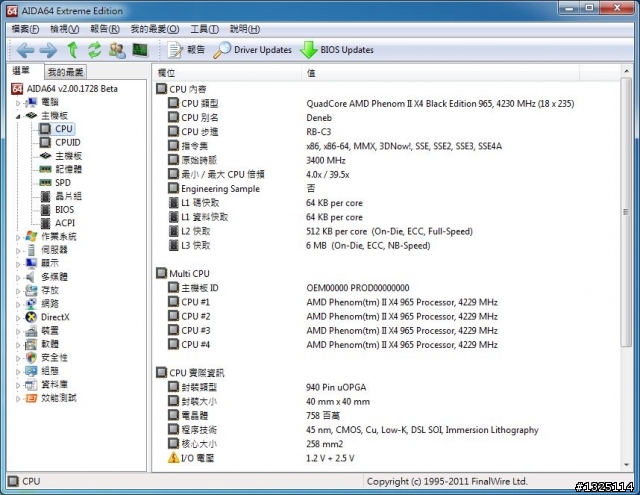
Task: Expand the 存放 tree node
Action: 18,291
